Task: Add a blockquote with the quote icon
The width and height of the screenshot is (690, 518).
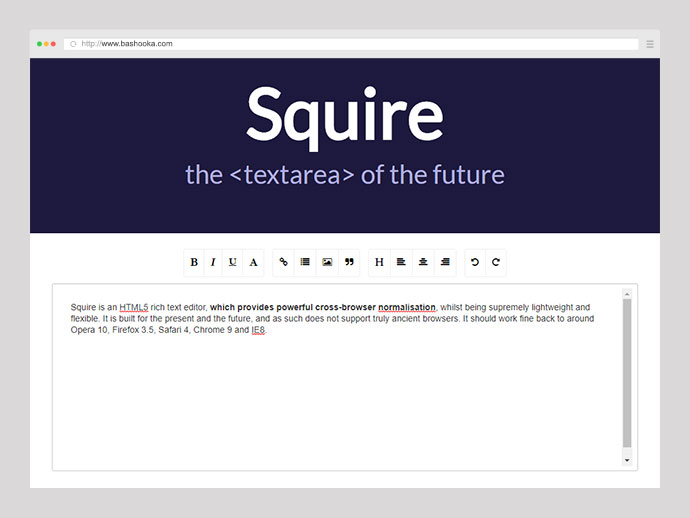Action: 349,262
